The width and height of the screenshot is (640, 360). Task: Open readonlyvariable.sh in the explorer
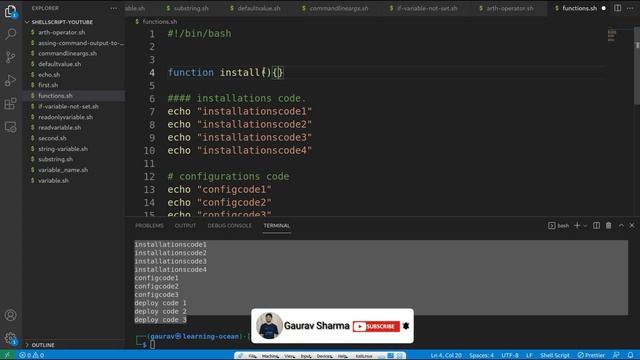[65, 117]
